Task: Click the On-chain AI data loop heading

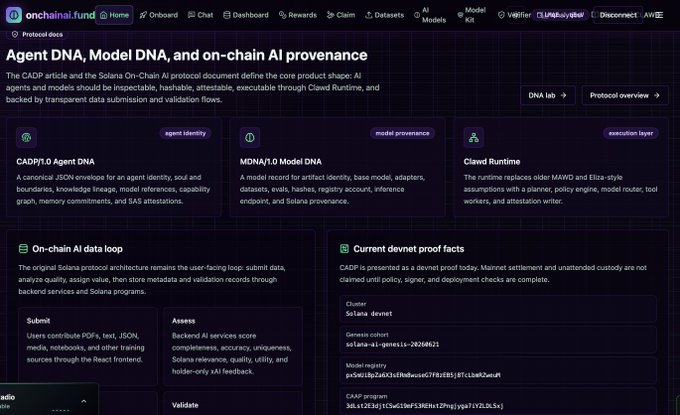Action: pyautogui.click(x=77, y=249)
